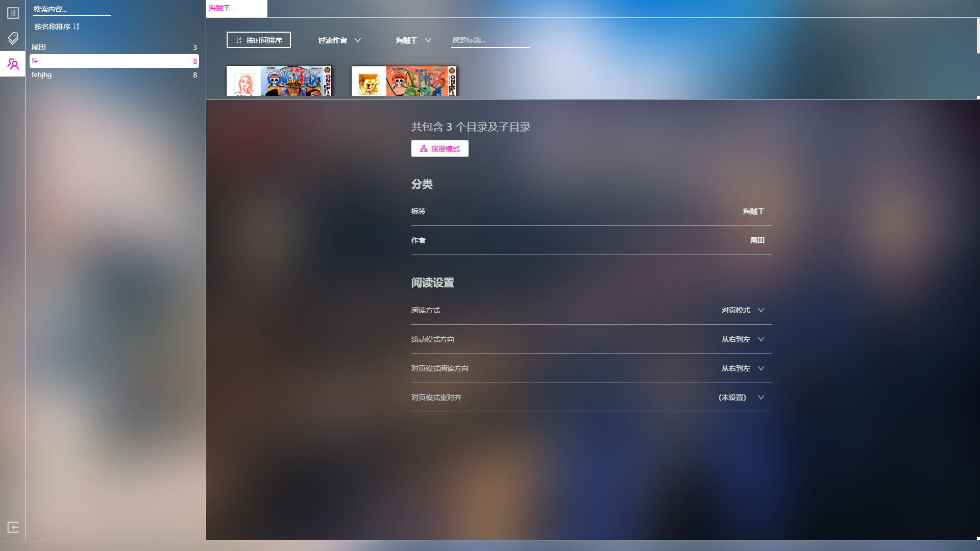
Task: Click the sort-by-name order icon
Action: pos(76,27)
